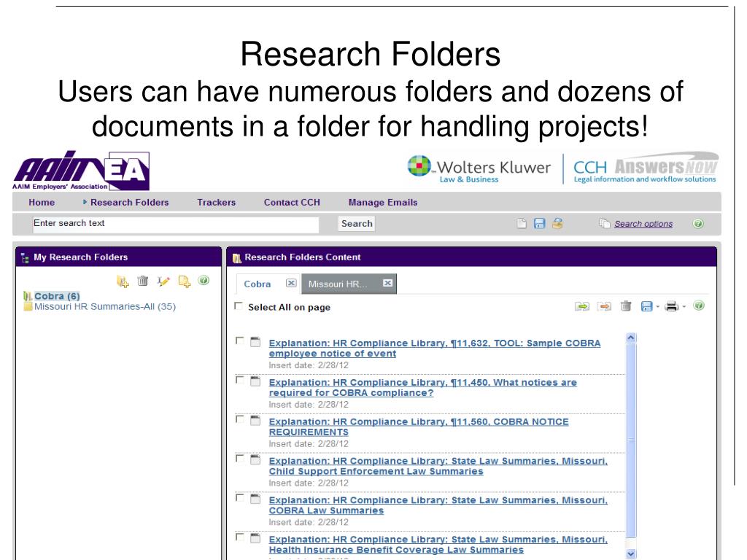The height and width of the screenshot is (560, 747).
Task: Click document icon beside COBRA Law Summaries
Action: point(255,499)
